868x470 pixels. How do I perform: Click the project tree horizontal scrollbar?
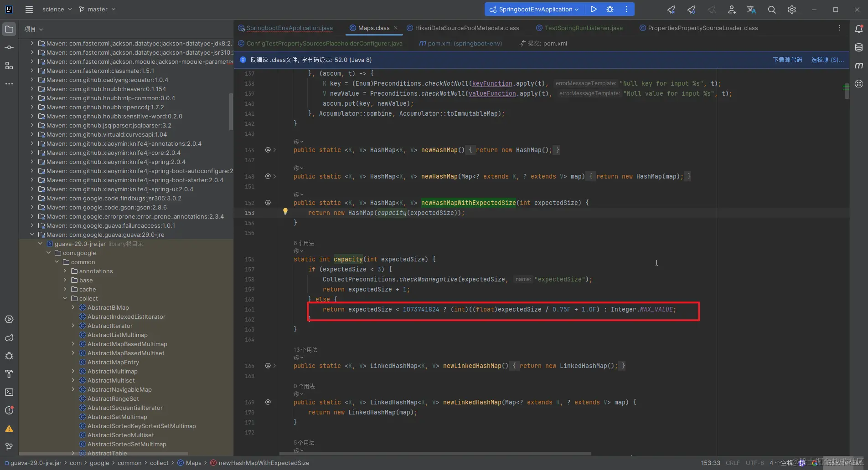point(103,454)
